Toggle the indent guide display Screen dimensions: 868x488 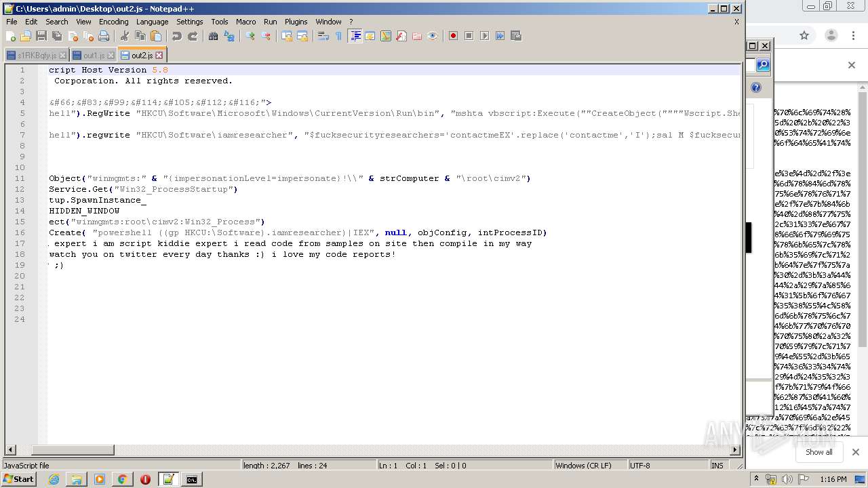click(x=355, y=36)
